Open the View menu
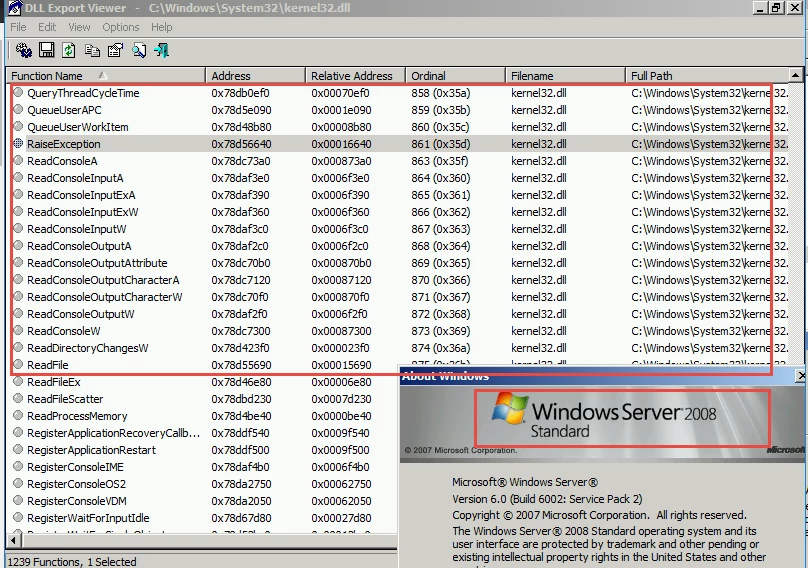Screen dimensions: 808x568 pos(79,27)
